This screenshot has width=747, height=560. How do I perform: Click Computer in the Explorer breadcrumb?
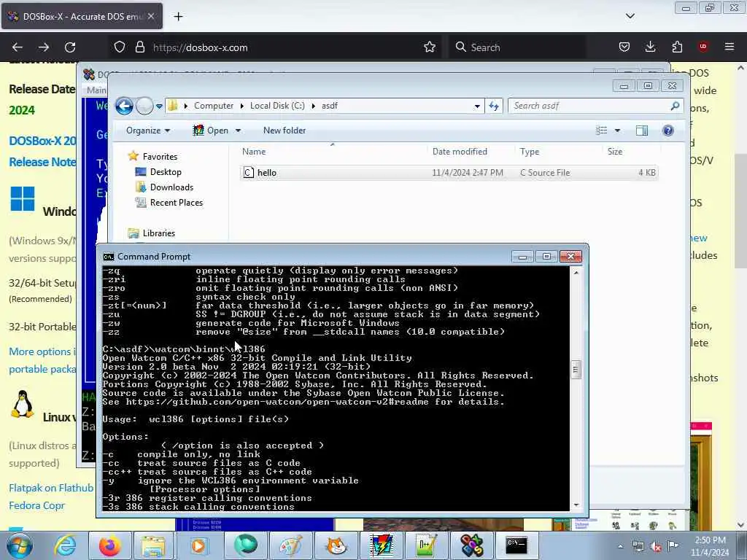pyautogui.click(x=214, y=106)
